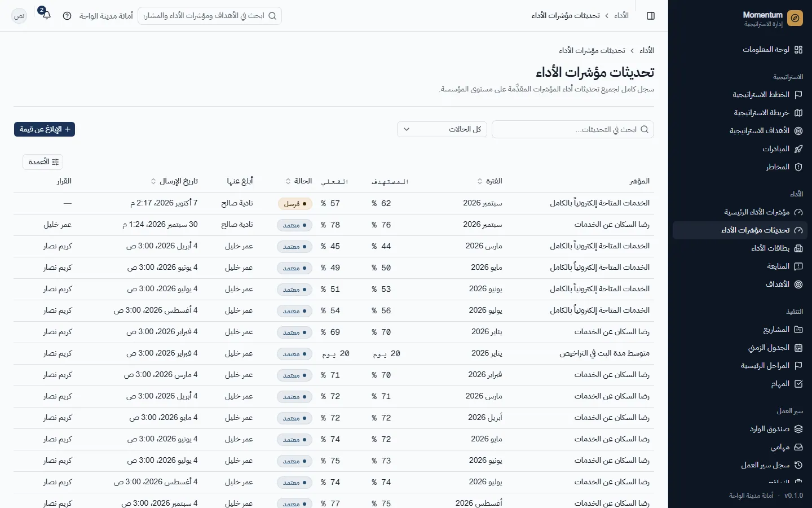Open notifications bell with badge 2
Image resolution: width=812 pixels, height=508 pixels.
click(x=46, y=15)
